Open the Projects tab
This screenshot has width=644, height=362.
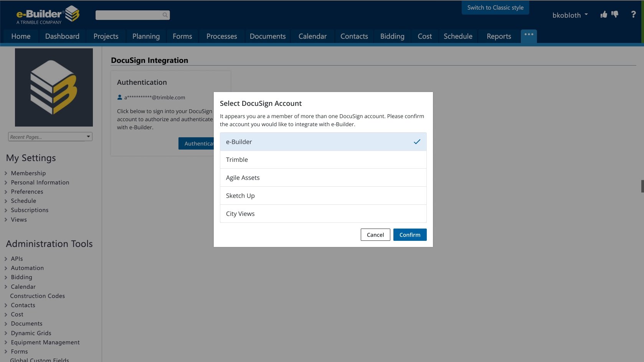pyautogui.click(x=106, y=36)
